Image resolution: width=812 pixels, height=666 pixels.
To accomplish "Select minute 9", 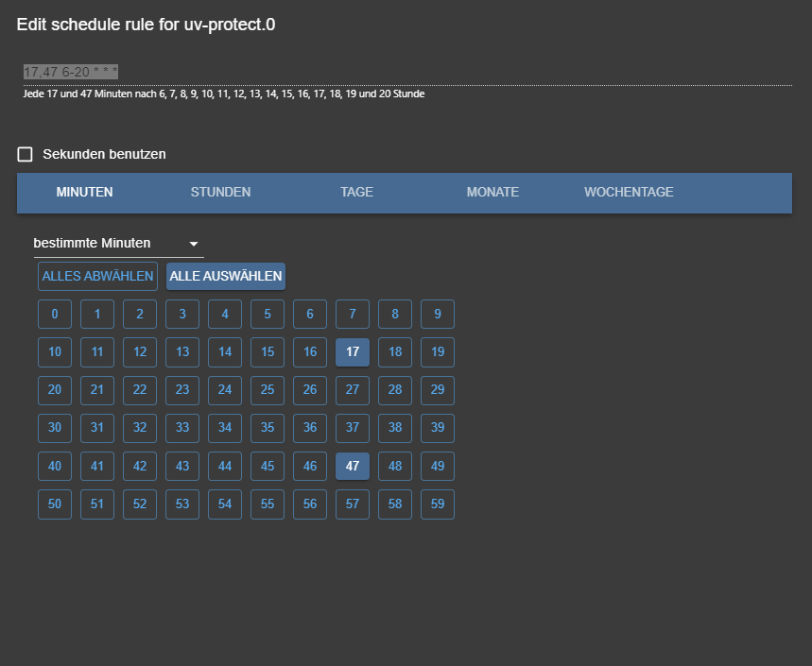I will click(x=438, y=315).
